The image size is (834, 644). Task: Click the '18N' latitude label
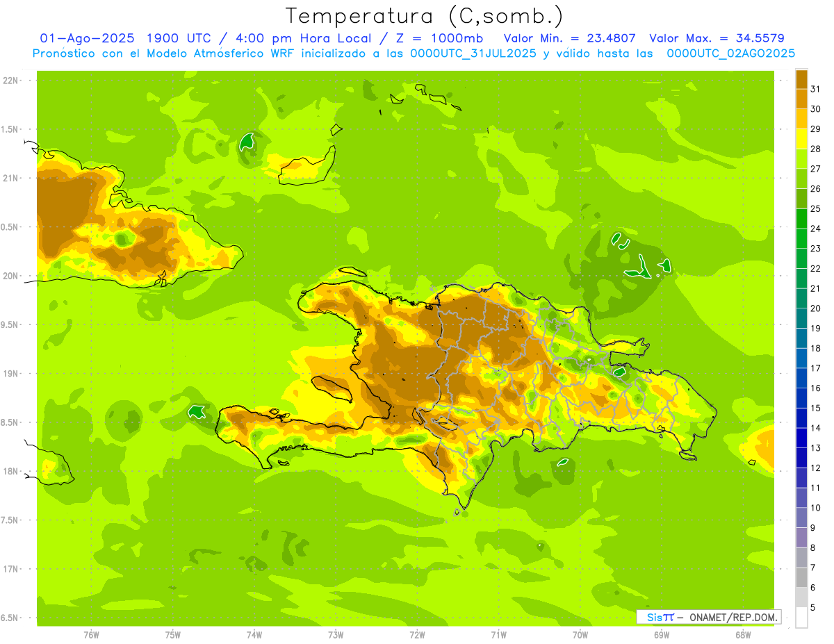tap(10, 472)
